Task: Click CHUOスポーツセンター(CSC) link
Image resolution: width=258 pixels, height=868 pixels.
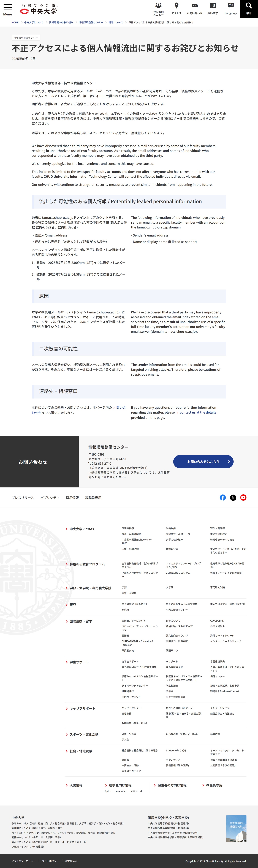Action: pyautogui.click(x=182, y=734)
